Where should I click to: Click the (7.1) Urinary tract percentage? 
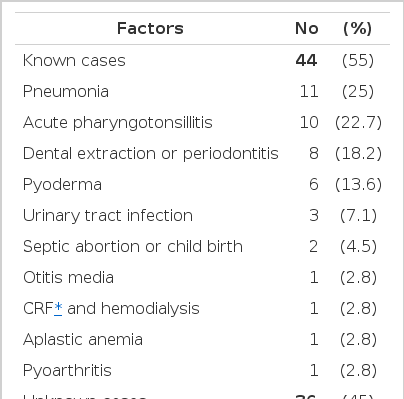click(x=358, y=216)
